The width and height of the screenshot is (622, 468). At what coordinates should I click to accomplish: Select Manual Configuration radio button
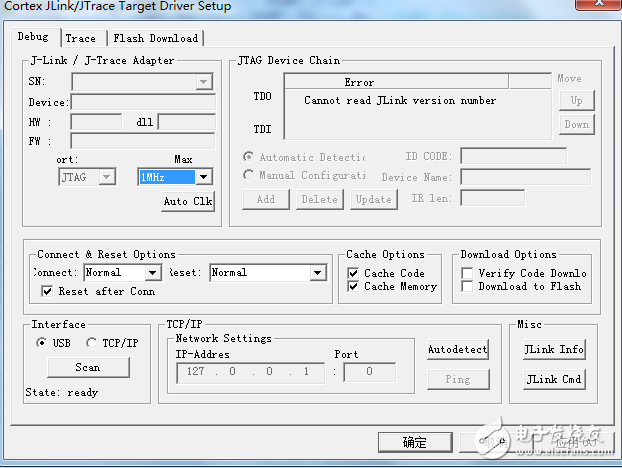248,175
